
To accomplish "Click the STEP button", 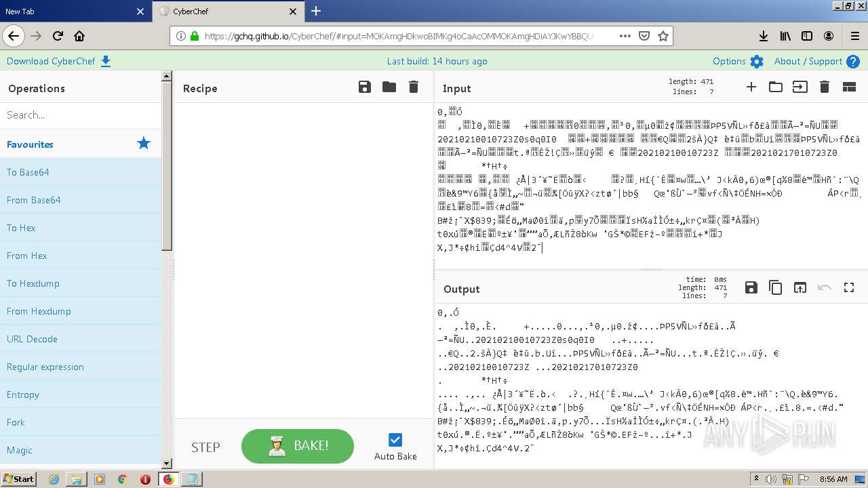I will click(205, 447).
